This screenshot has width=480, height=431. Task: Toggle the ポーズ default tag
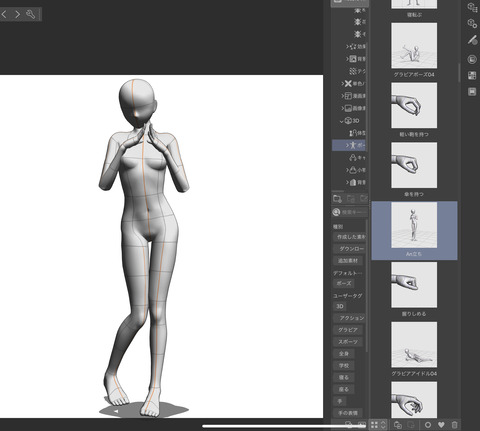(344, 283)
